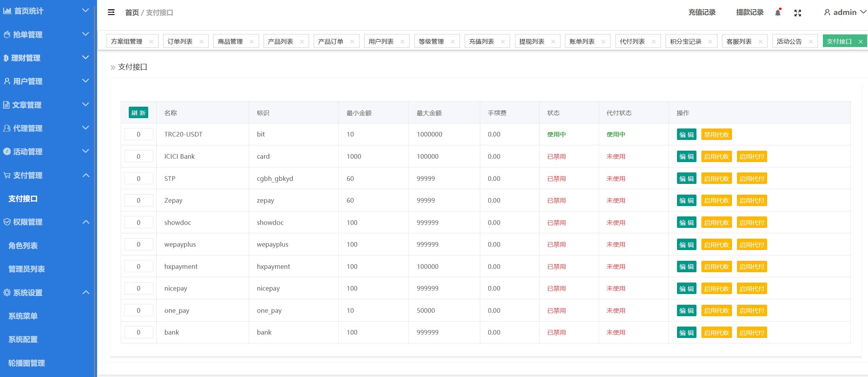This screenshot has height=377, width=868.
Task: Click the green 刷新 button
Action: [x=138, y=113]
